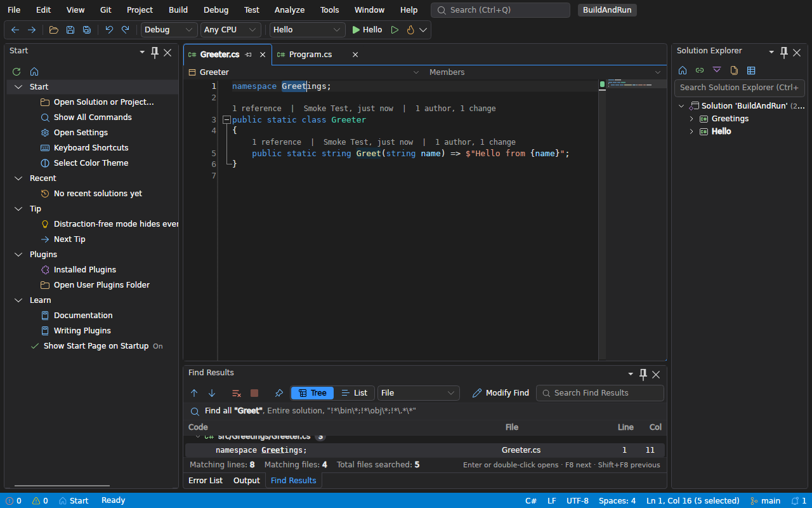This screenshot has height=508, width=812.
Task: Click the errors count in status bar
Action: point(13,500)
